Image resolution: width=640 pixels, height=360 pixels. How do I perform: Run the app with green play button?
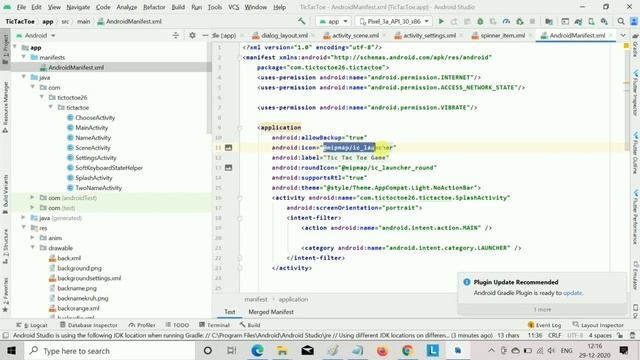coord(441,21)
